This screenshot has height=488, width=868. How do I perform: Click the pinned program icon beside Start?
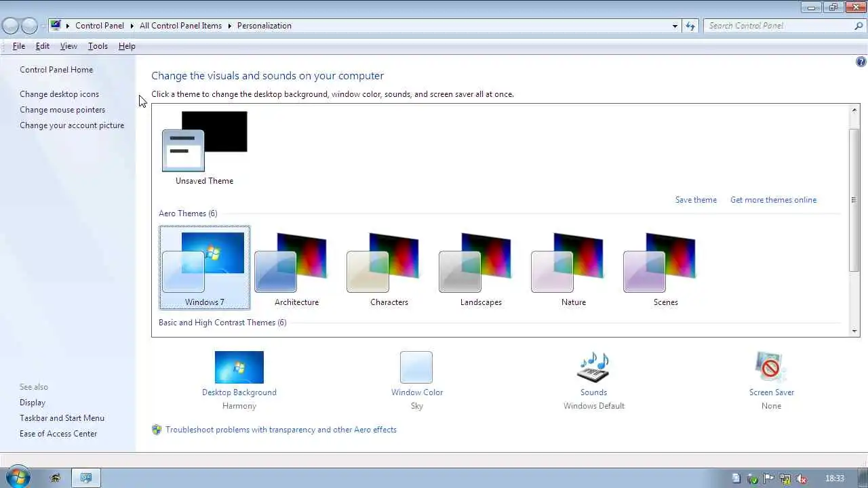tap(56, 478)
